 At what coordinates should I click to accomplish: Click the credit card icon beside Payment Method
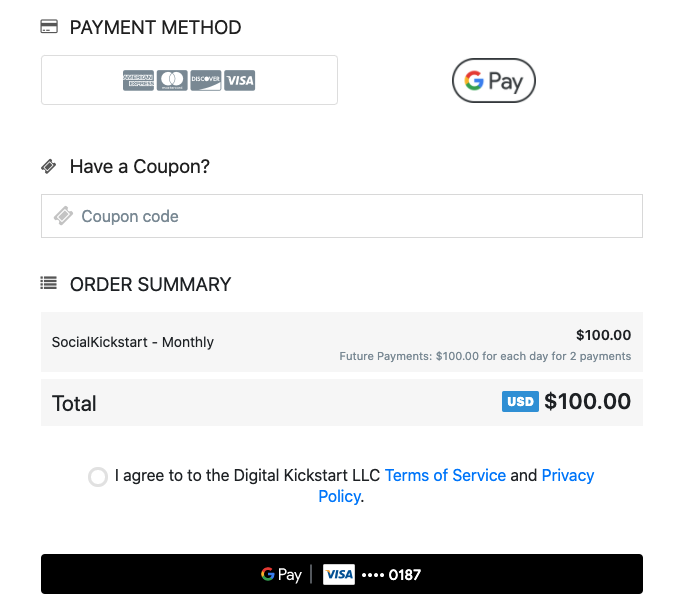coord(49,27)
